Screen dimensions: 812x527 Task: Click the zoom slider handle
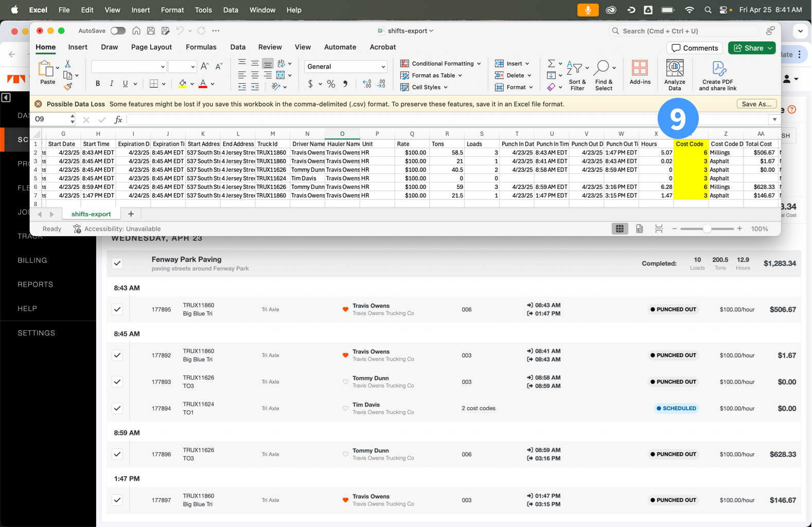707,229
